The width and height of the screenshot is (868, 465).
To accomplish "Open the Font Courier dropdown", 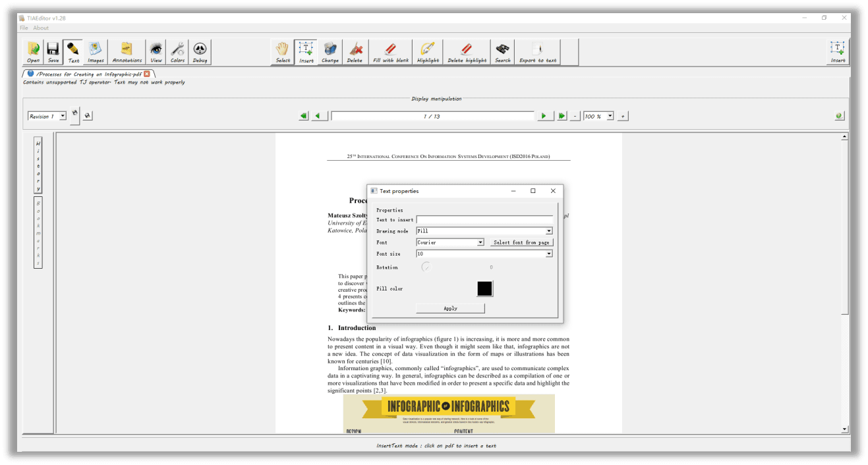I will (x=451, y=242).
